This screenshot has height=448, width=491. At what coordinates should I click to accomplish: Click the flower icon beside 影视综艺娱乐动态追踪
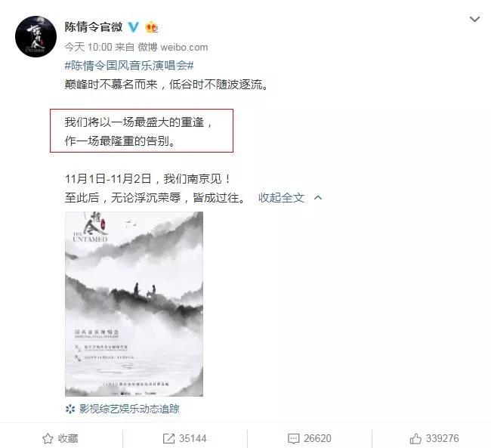point(70,409)
